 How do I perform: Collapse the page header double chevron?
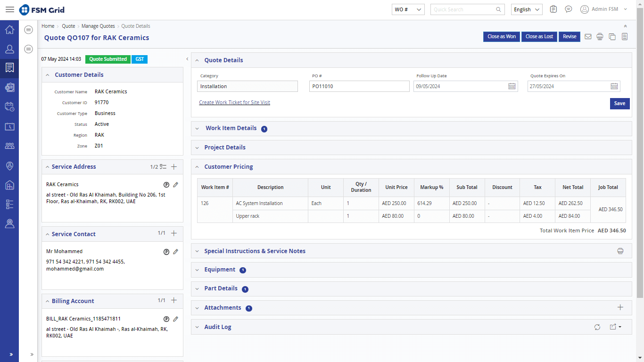pos(625,26)
